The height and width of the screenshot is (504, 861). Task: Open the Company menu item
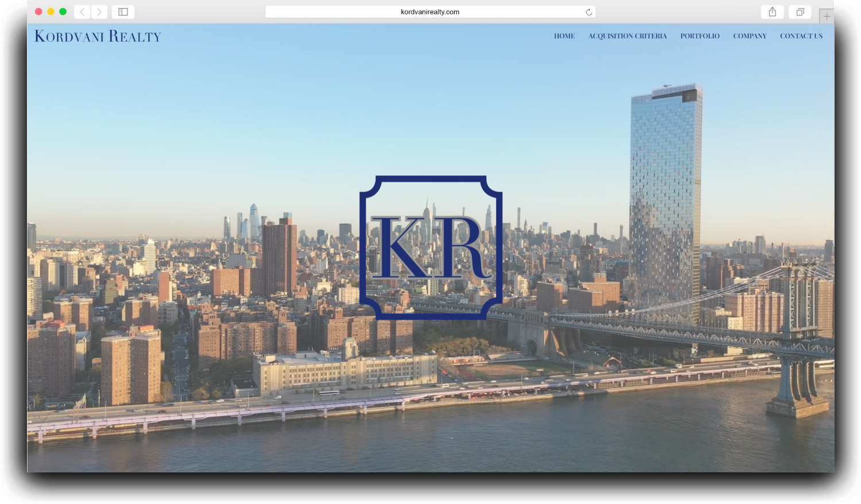click(750, 36)
